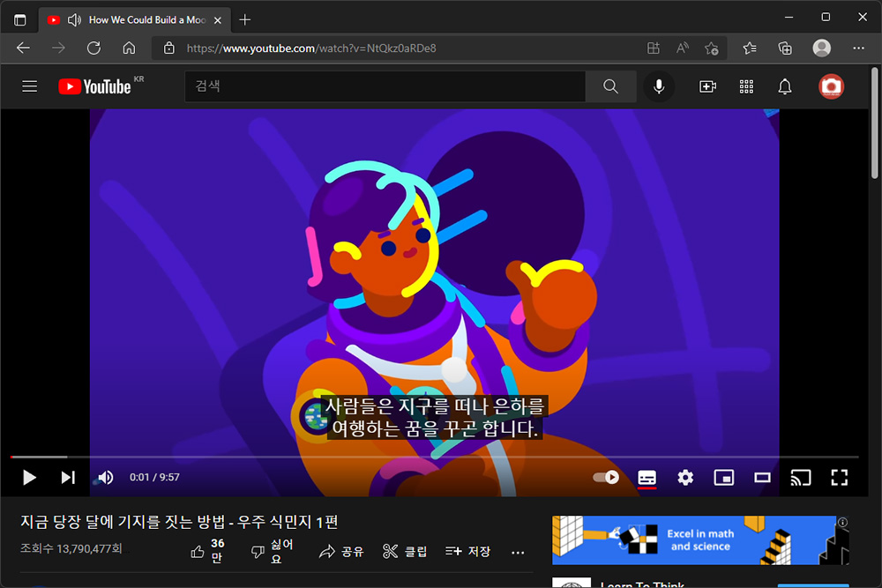The height and width of the screenshot is (588, 882).
Task: Enable theater mode
Action: point(762,477)
